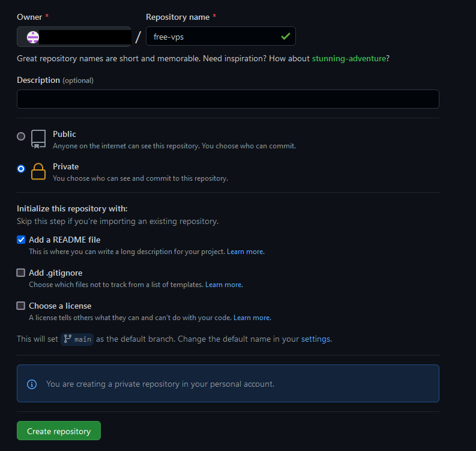This screenshot has width=476, height=451.
Task: Focus the Repository name input field
Action: click(213, 37)
